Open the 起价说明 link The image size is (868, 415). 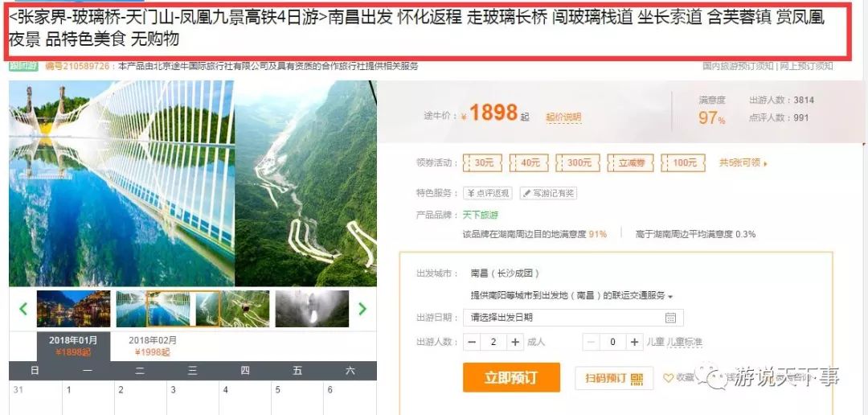point(563,117)
